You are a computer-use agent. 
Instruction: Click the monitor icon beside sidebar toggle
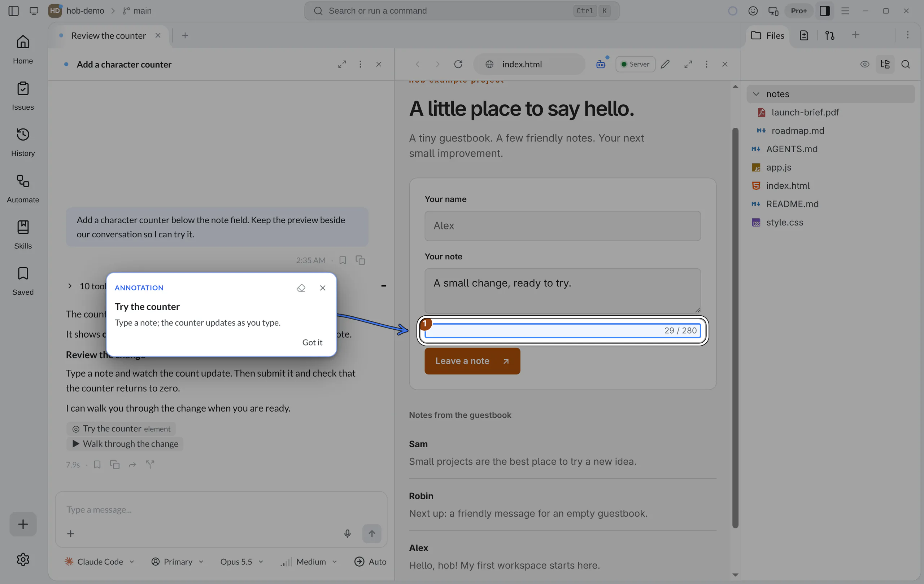click(x=34, y=11)
